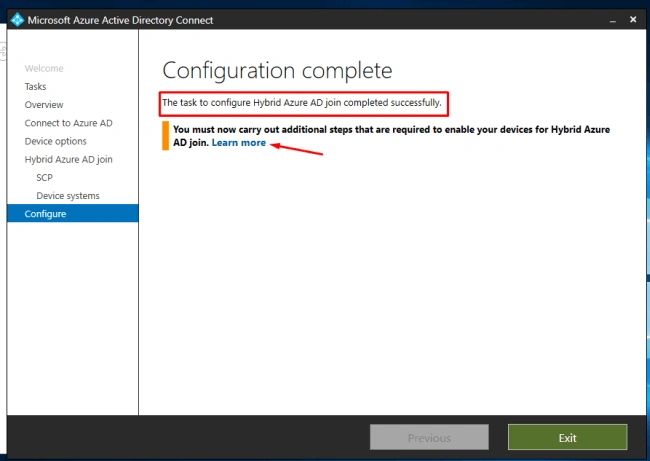Go to the Tasks step

(35, 87)
